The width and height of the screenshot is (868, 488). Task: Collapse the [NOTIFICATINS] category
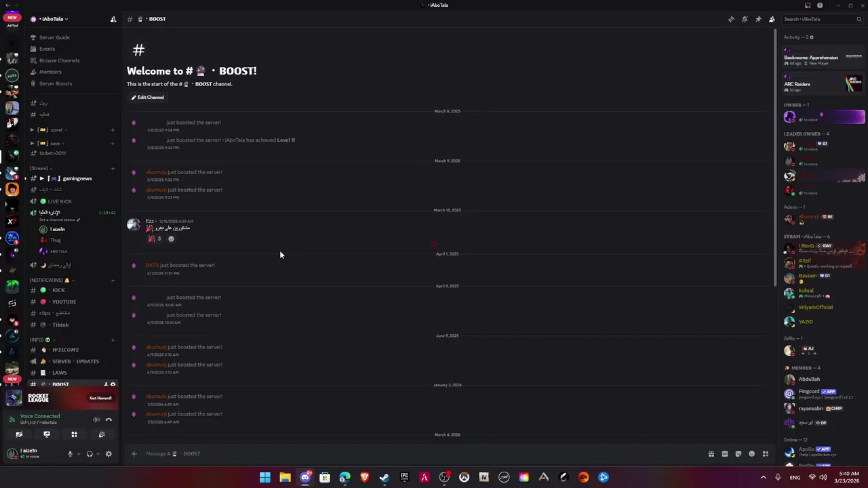click(x=52, y=280)
